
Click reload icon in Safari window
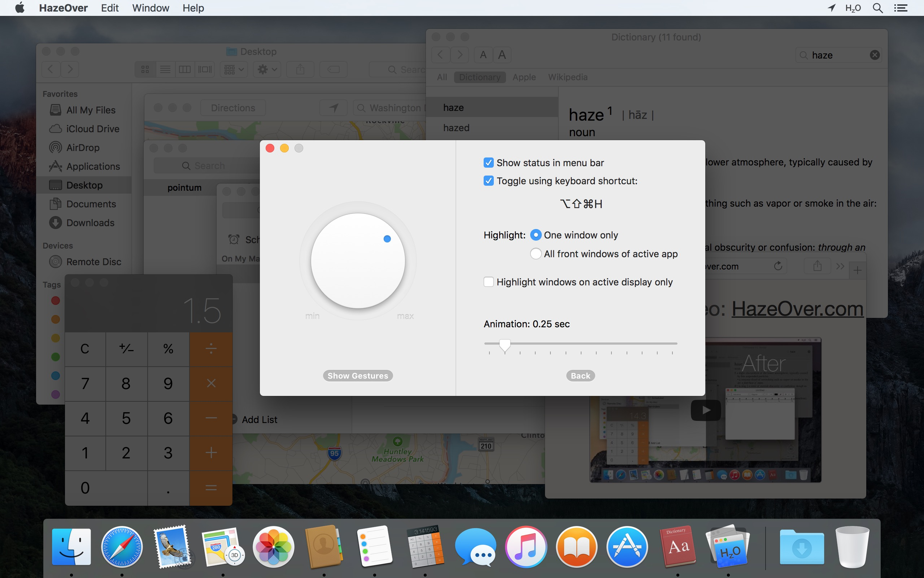point(778,266)
